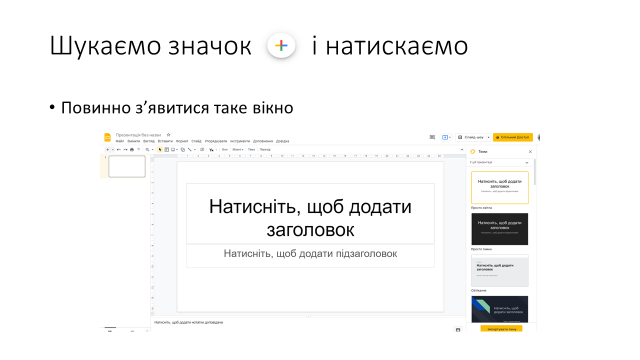Image resolution: width=640 pixels, height=360 pixels.
Task: Click the Slideshow button
Action: 471,138
